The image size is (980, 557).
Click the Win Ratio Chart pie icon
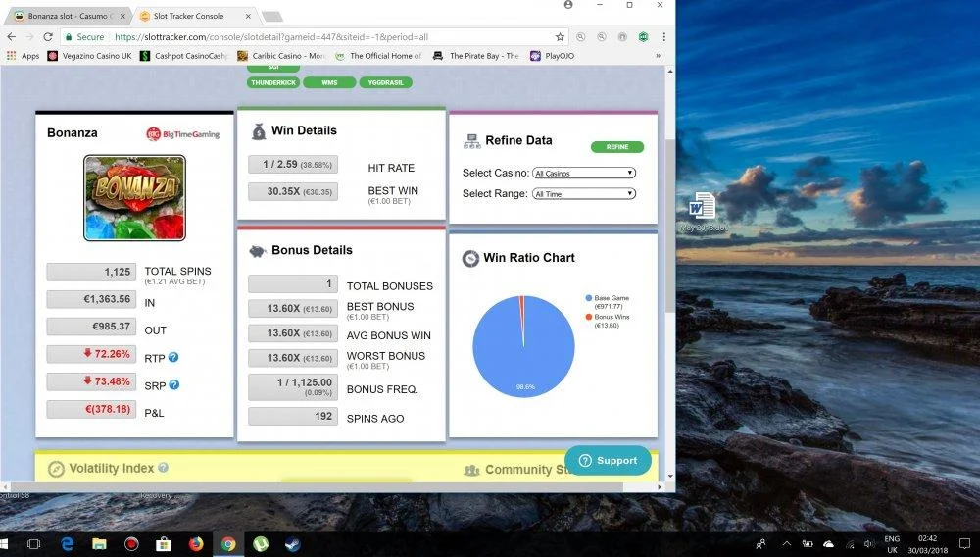click(470, 258)
